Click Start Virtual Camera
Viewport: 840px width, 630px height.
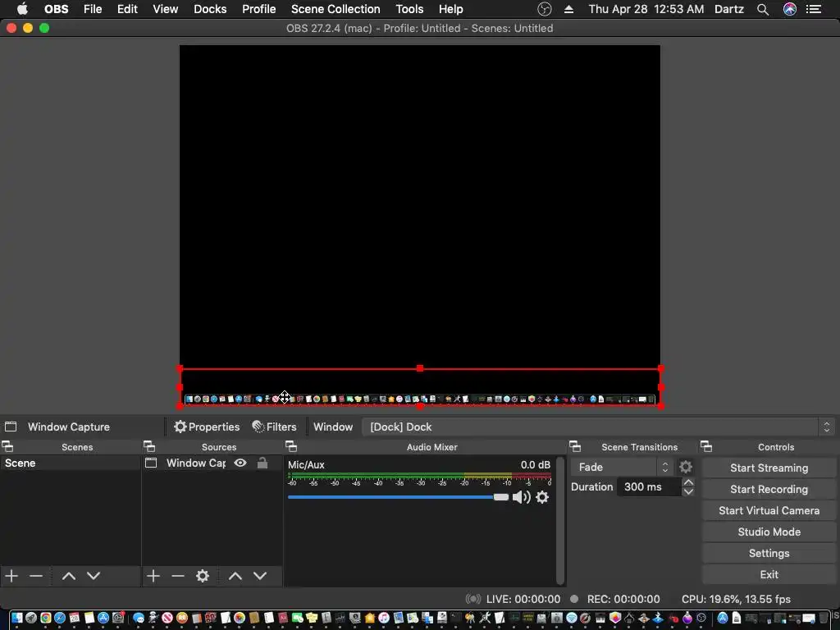pos(769,510)
